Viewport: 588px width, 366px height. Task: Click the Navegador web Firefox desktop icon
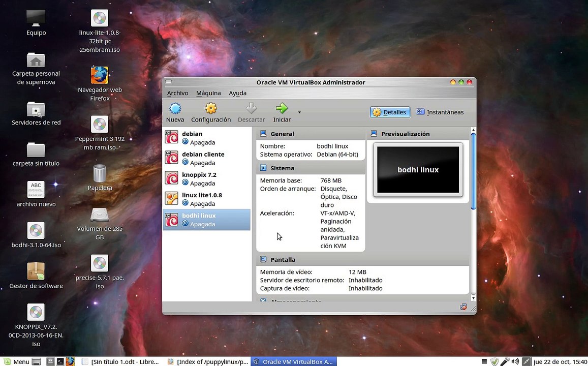(x=100, y=75)
